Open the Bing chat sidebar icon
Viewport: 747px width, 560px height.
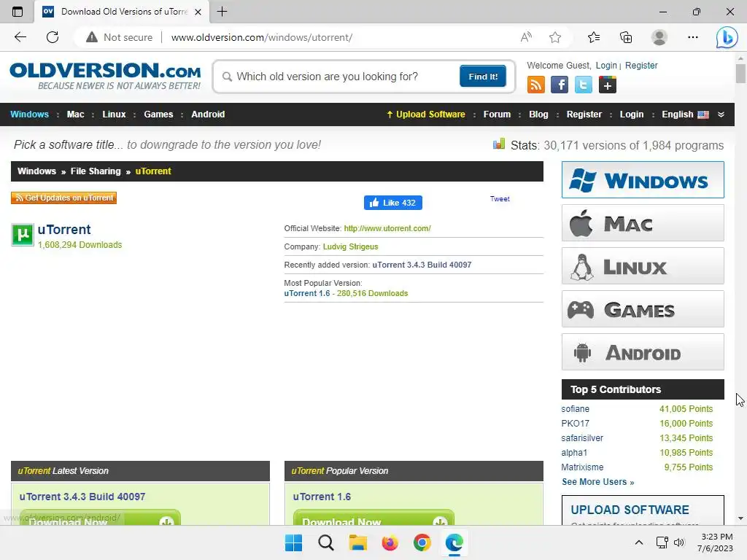727,37
